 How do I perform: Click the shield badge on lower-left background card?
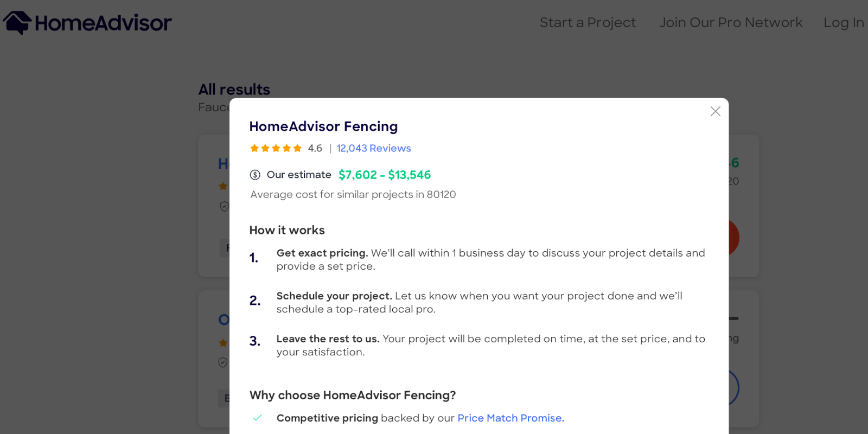pos(222,362)
